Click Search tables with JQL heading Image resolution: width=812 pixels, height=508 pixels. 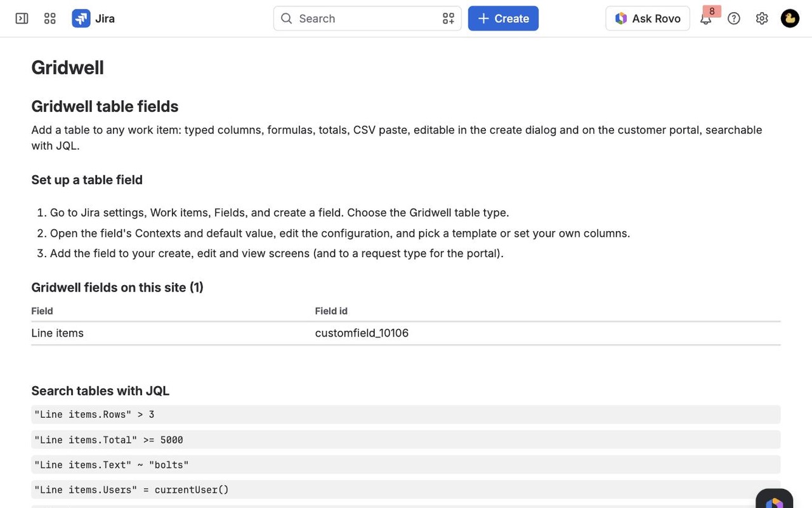point(100,391)
